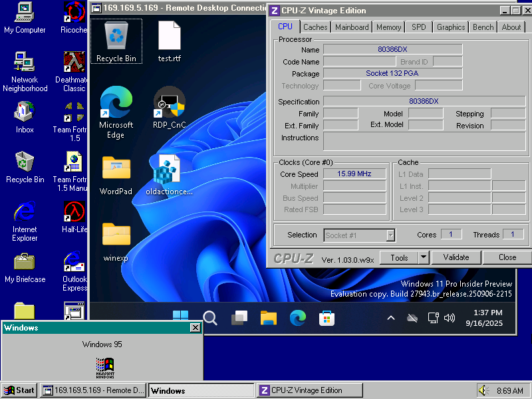Viewport: 532px width, 399px height.
Task: Open the Memory tab in CPU-Z
Action: pos(388,27)
